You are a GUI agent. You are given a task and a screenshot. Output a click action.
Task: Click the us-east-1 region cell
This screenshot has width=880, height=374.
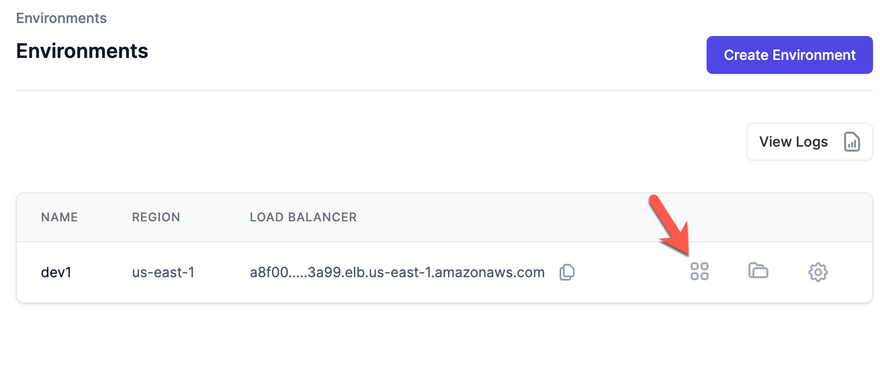point(163,273)
